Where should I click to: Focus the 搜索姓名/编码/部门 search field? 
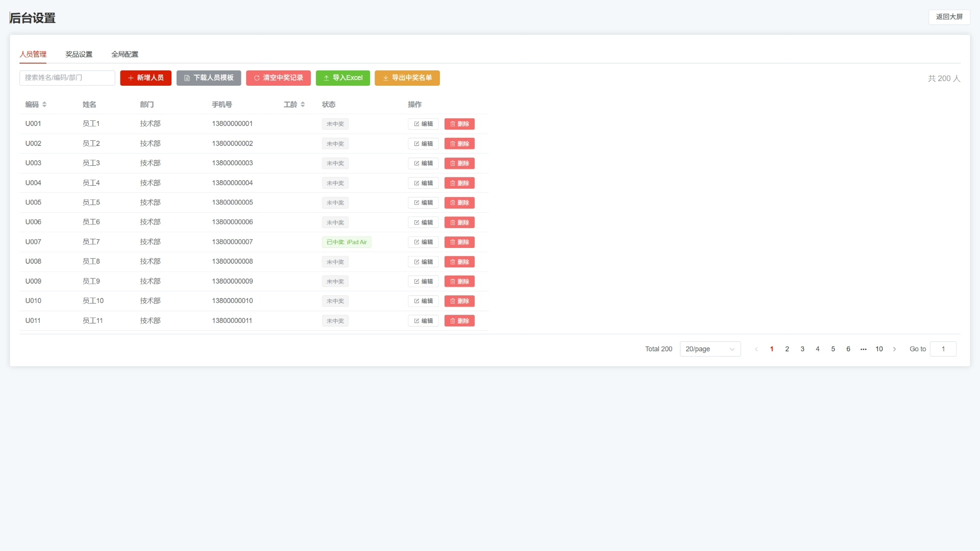tap(67, 78)
